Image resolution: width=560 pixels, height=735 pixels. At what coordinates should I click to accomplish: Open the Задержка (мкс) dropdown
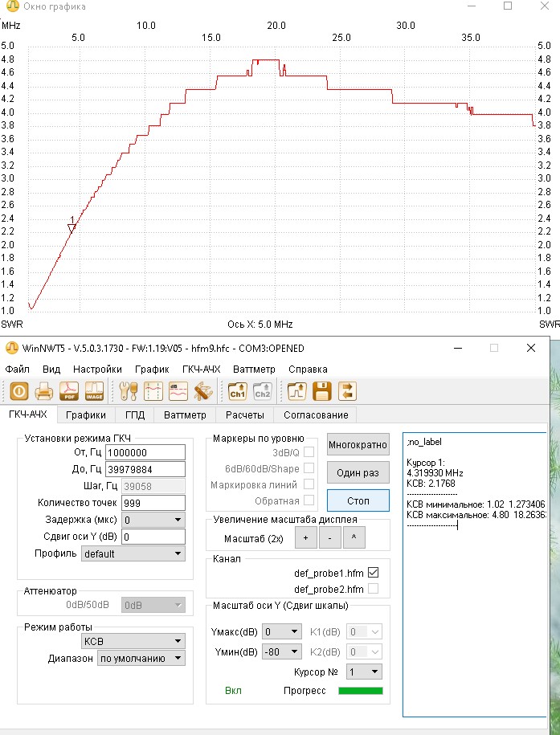153,520
